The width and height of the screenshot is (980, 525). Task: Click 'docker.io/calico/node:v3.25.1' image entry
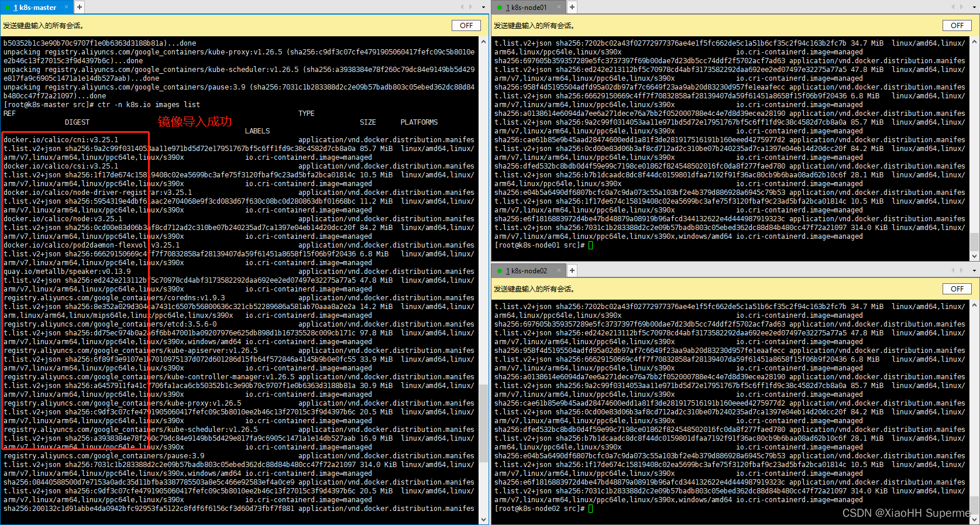click(63, 219)
